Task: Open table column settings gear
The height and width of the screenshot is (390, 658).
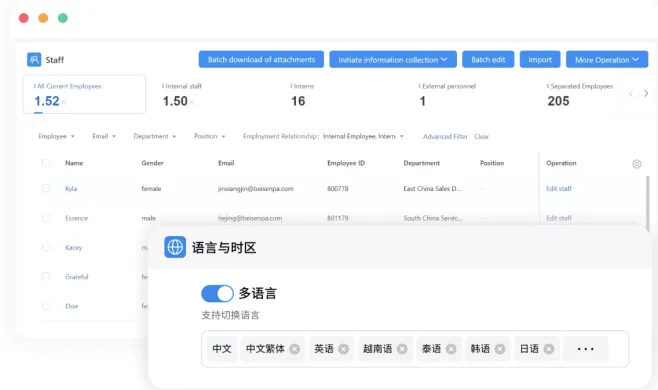Action: pos(636,164)
